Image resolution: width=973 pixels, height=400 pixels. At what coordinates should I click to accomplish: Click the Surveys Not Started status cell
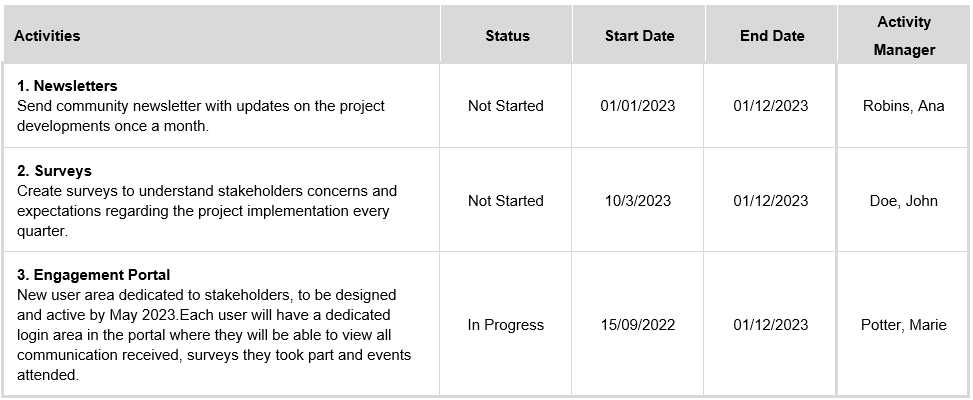point(506,201)
